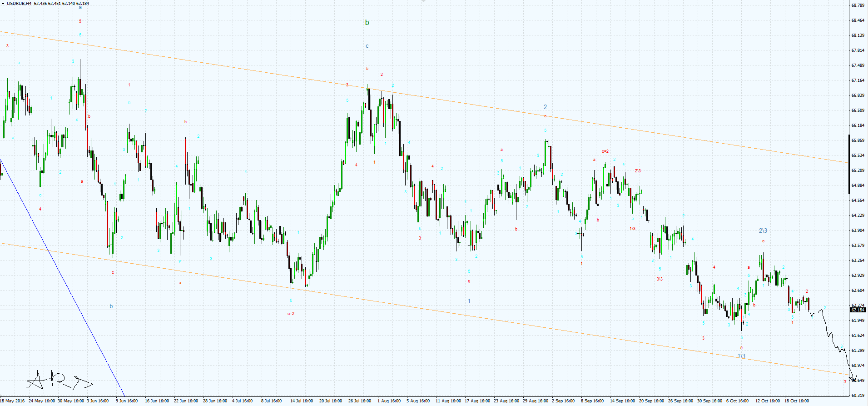This screenshot has width=868, height=406.
Task: Click the 1 Aug 16:00 date label
Action: click(x=389, y=401)
